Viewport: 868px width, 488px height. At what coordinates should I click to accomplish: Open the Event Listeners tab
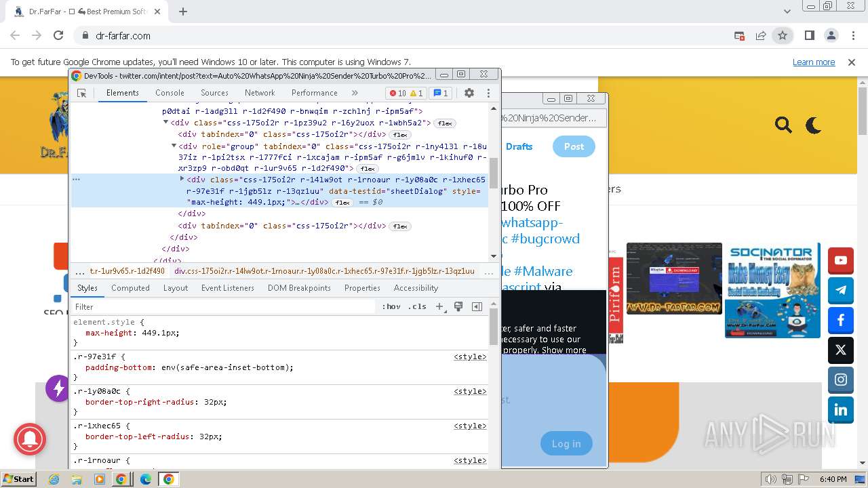point(228,288)
